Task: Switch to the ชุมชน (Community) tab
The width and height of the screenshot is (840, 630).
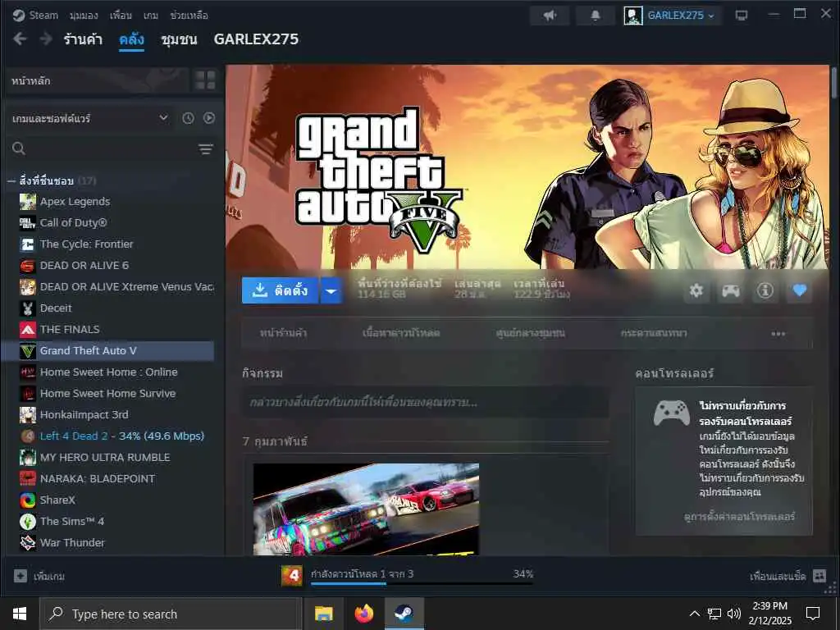Action: point(179,39)
